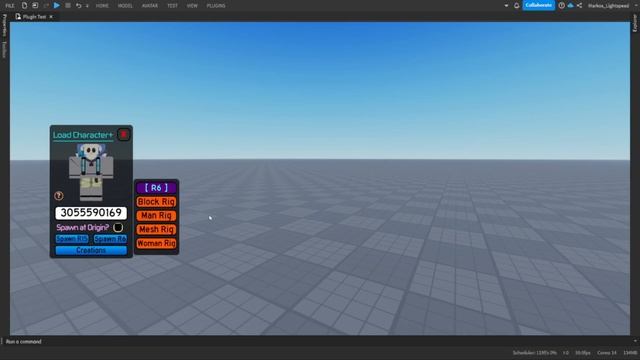Choose the Man Rig option

tap(156, 216)
